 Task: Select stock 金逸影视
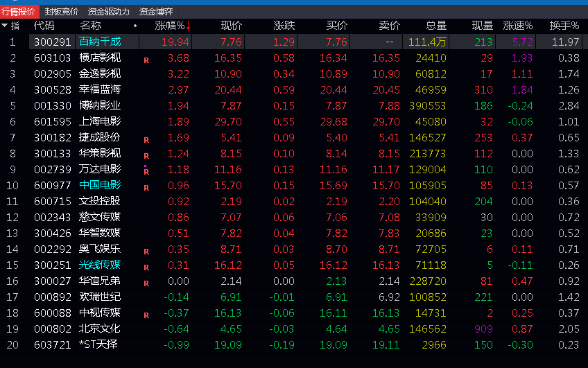[x=100, y=73]
